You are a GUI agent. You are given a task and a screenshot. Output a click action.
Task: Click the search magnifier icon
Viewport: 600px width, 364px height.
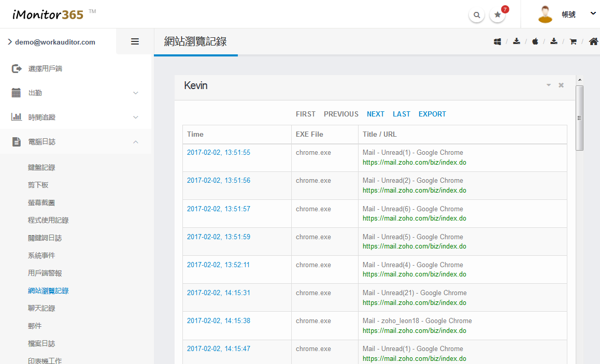477,15
